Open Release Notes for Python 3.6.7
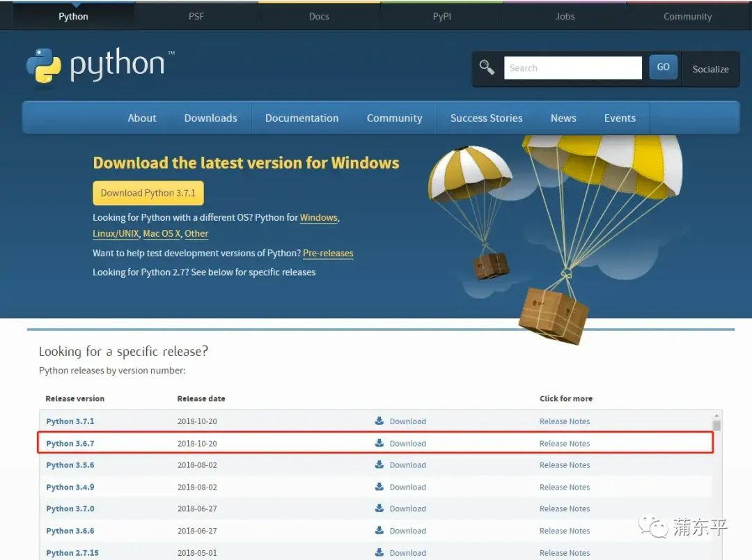The height and width of the screenshot is (560, 752). tap(565, 444)
